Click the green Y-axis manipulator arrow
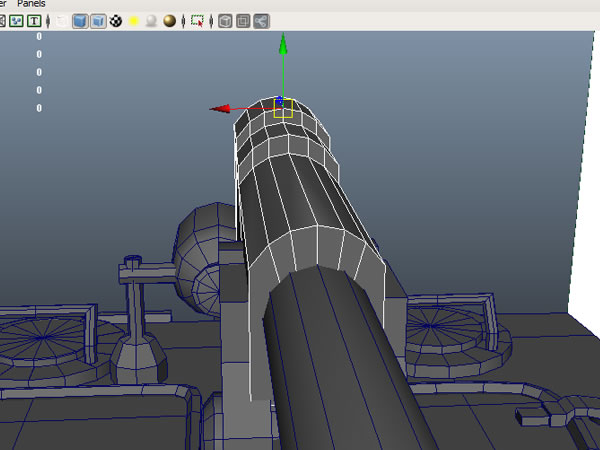The image size is (600, 450). point(283,43)
